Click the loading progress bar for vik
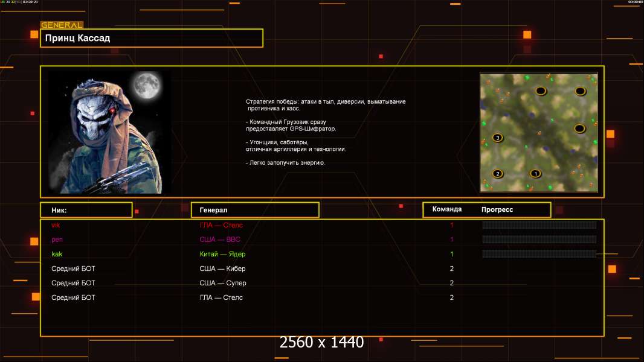This screenshot has width=644, height=362. (539, 224)
